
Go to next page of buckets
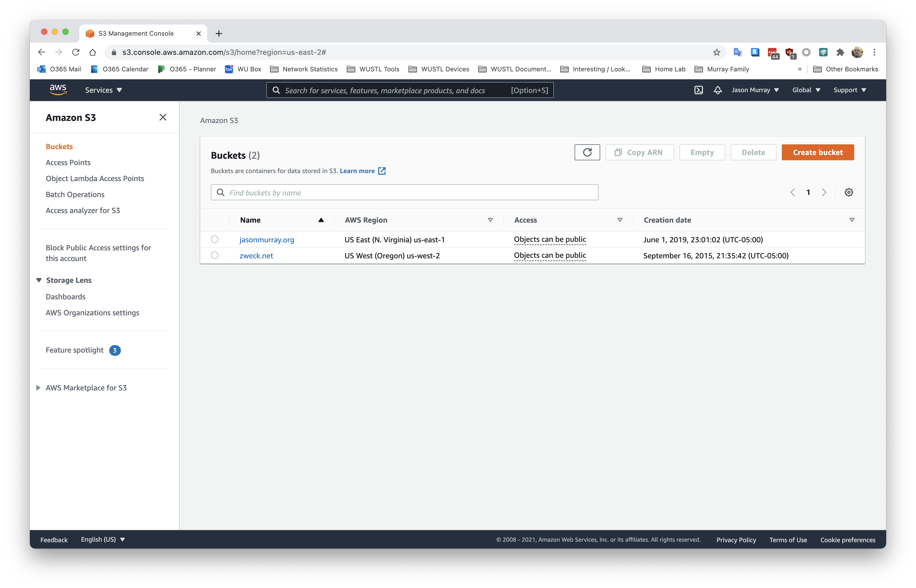pos(824,193)
